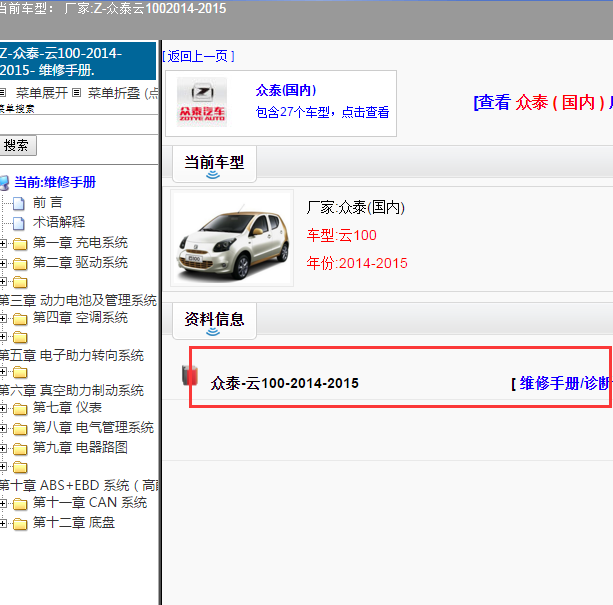Select 第五章 电子助力转向系统
Image resolution: width=613 pixels, height=605 pixels.
pyautogui.click(x=72, y=355)
